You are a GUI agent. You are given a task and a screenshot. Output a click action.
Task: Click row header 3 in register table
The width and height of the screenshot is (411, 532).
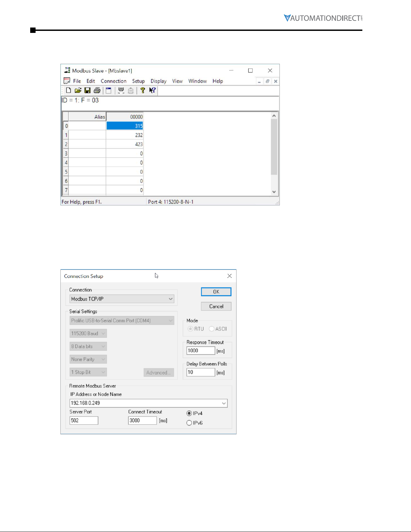(66, 153)
